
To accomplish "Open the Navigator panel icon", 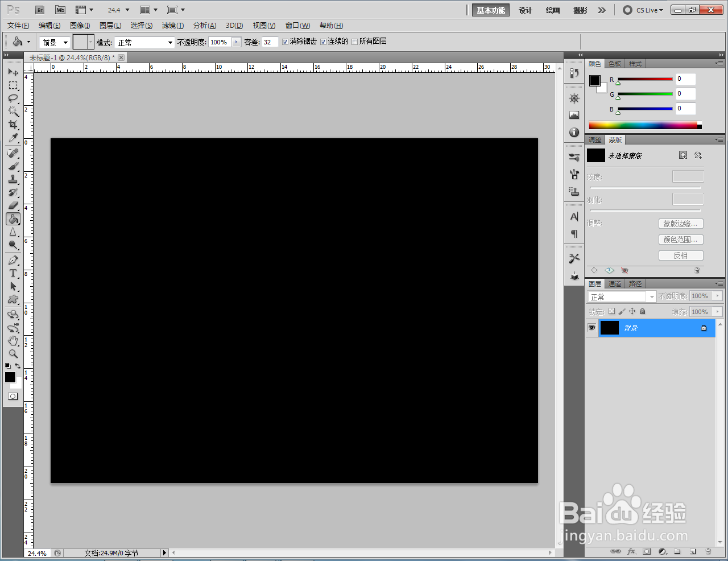I will (x=574, y=98).
